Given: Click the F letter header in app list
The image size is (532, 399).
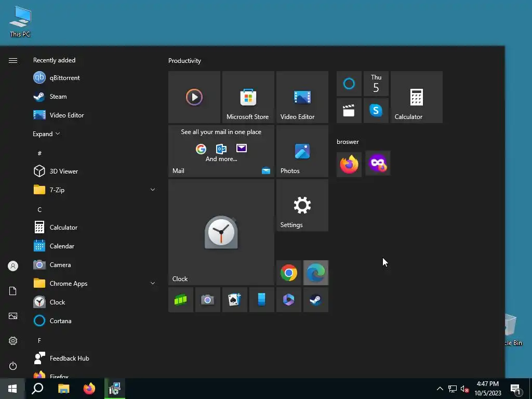Looking at the screenshot, I should (39, 340).
